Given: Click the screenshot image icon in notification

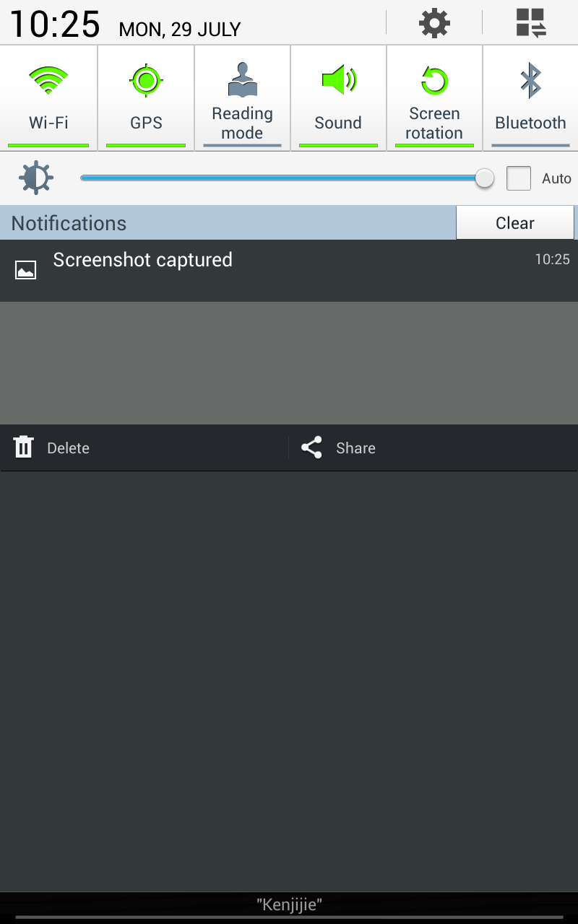Looking at the screenshot, I should [25, 270].
